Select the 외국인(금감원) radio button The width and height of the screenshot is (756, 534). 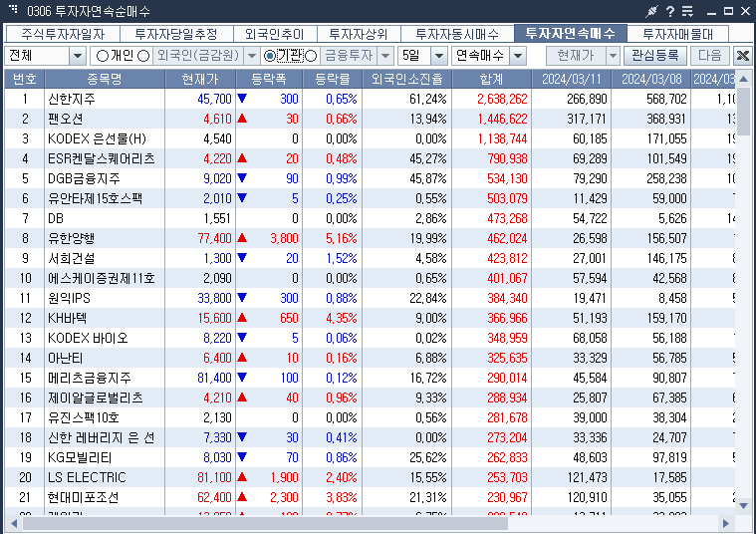143,56
